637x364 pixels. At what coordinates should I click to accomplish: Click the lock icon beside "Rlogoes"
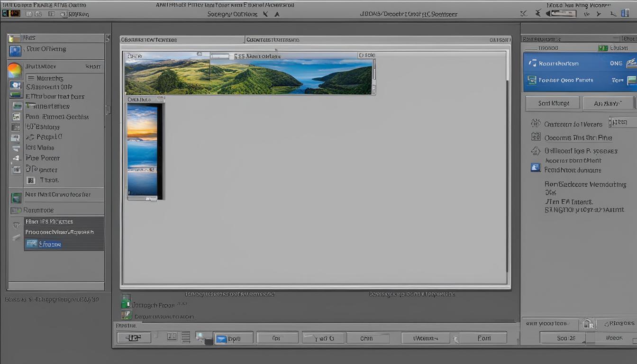click(588, 324)
